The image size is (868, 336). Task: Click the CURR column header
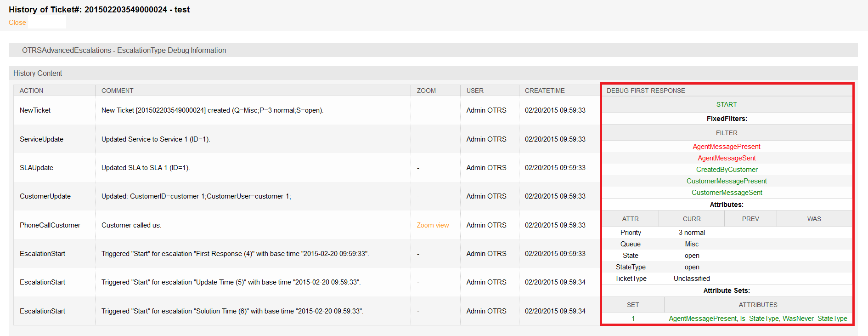[692, 219]
